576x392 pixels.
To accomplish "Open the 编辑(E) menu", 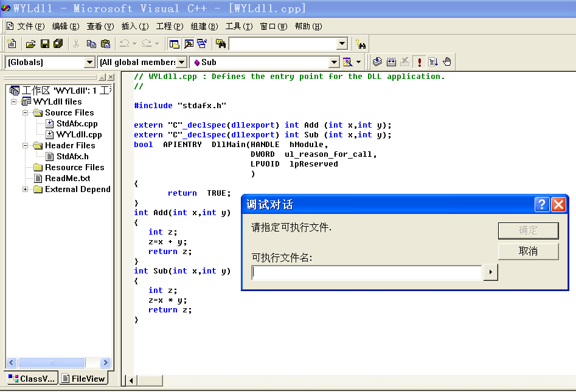I will point(66,26).
